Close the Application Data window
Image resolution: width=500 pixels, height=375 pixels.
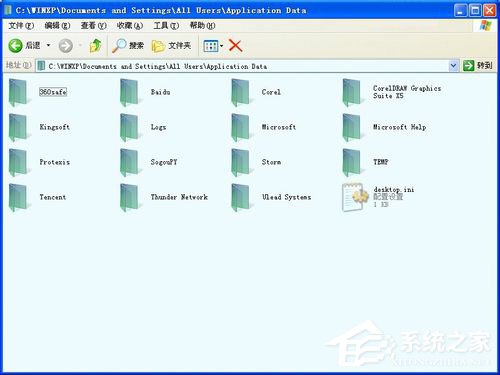coord(489,10)
